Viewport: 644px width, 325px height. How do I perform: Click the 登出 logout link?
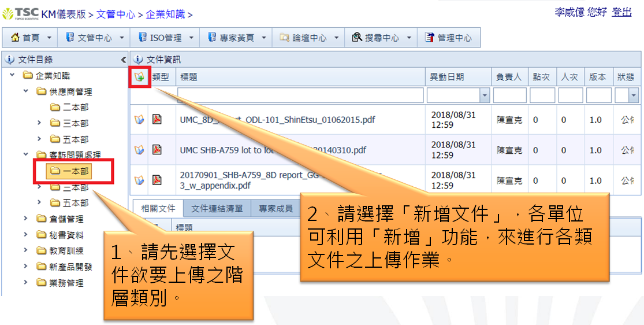(x=621, y=12)
